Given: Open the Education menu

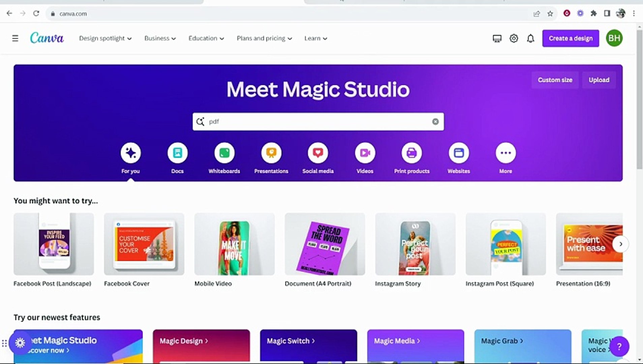Looking at the screenshot, I should [206, 38].
